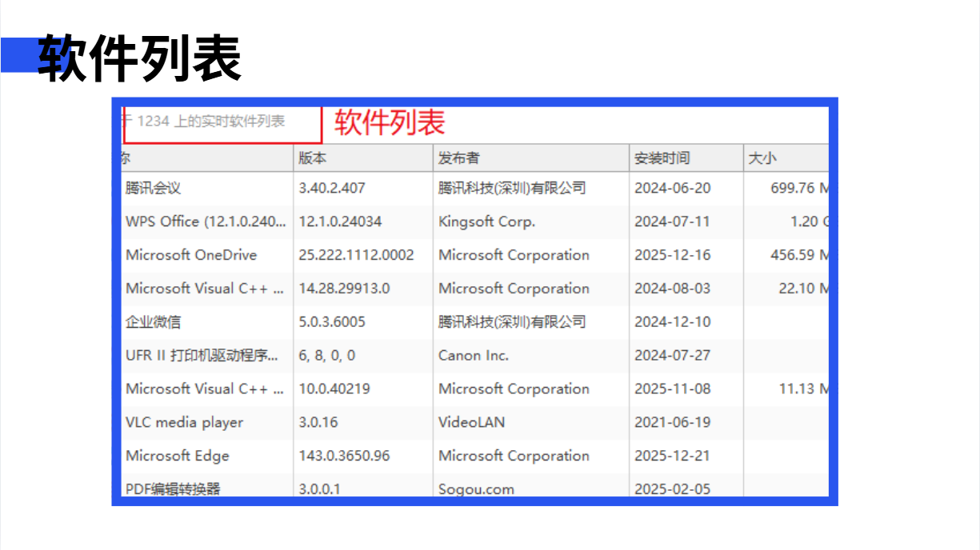The image size is (980, 550).
Task: Select the PDF编辑转换器 entry
Action: [173, 488]
